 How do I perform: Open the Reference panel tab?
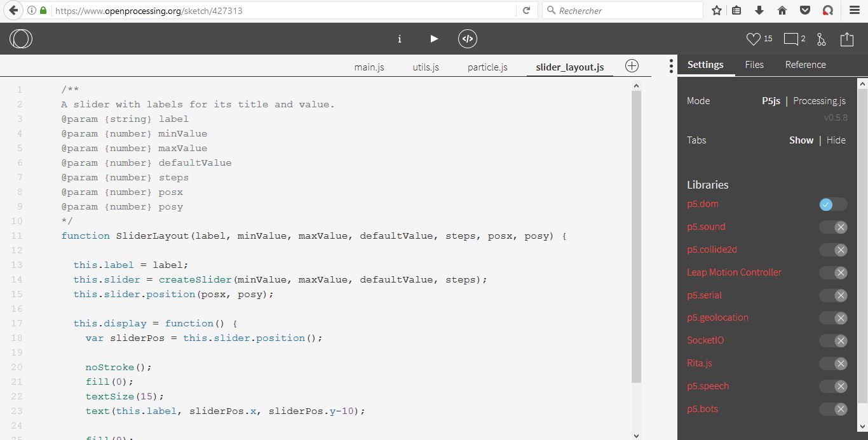coord(805,65)
